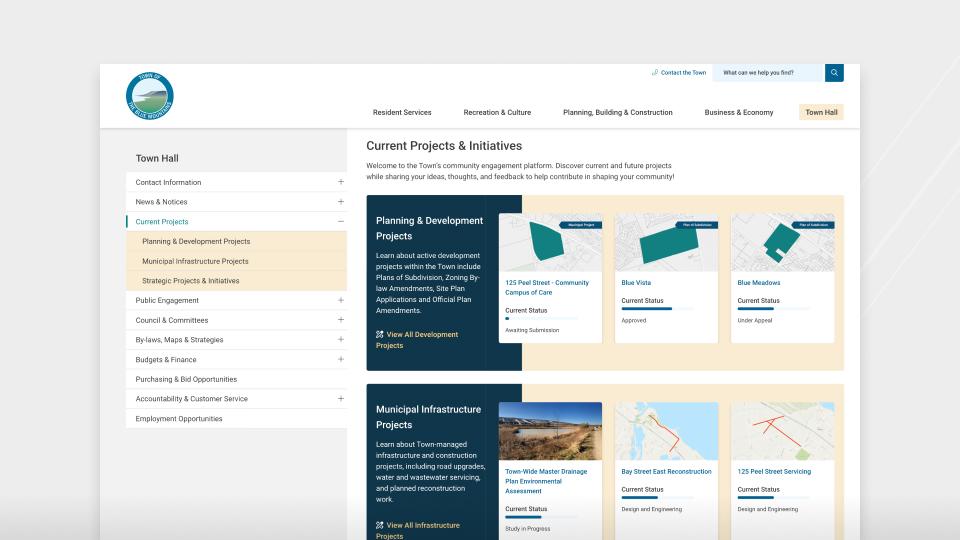The height and width of the screenshot is (540, 960).
Task: Expand Accountability & Customer Service section
Action: tap(340, 399)
